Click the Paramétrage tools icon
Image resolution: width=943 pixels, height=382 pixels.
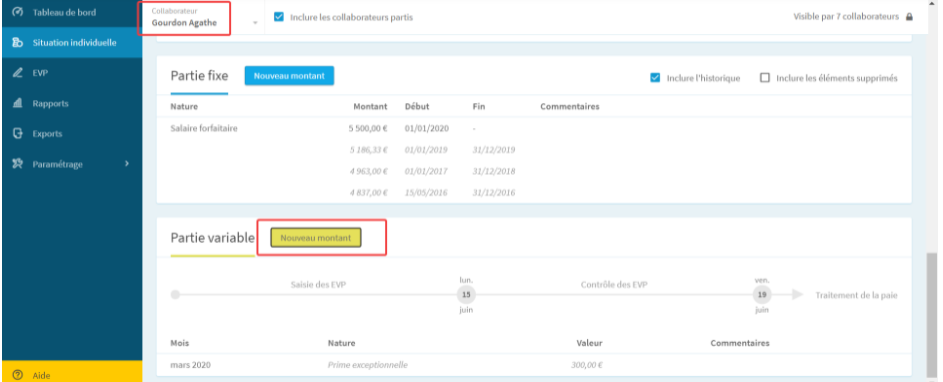coord(17,164)
